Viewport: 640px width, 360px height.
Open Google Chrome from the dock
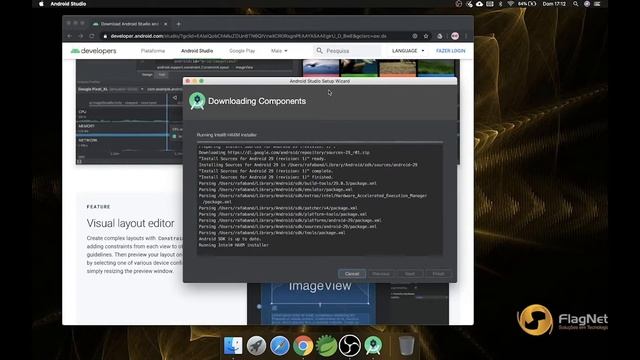[x=303, y=345]
